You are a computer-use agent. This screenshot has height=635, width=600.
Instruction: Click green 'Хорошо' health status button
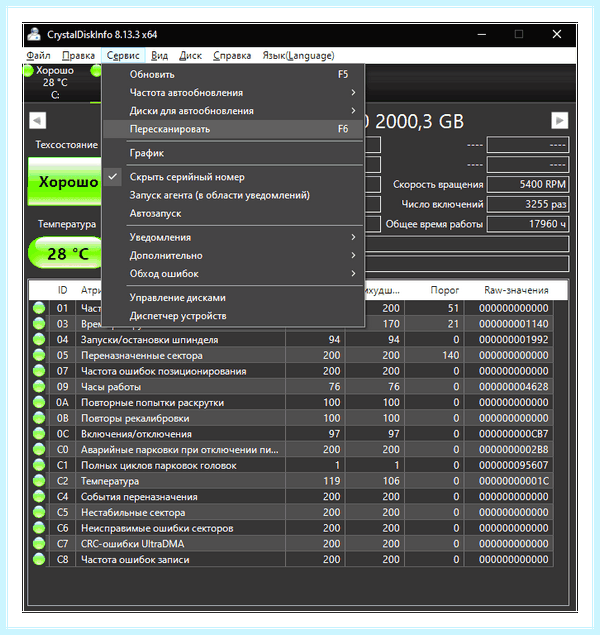click(65, 181)
